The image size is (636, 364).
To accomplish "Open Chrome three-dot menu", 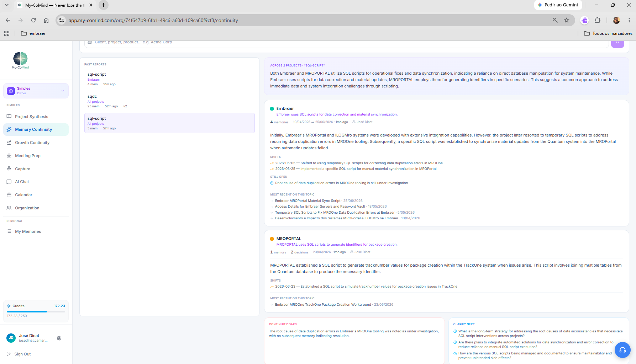I will pyautogui.click(x=629, y=20).
